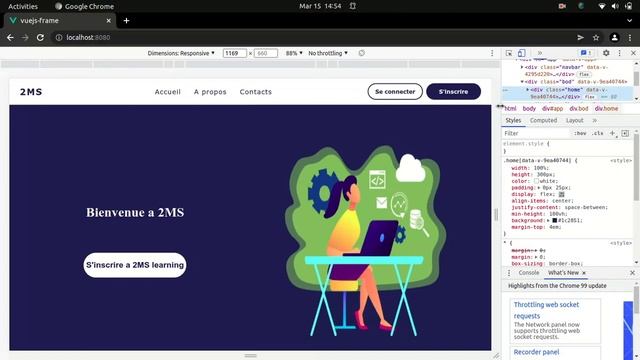Expand the background shorthand triangle

(x=549, y=220)
